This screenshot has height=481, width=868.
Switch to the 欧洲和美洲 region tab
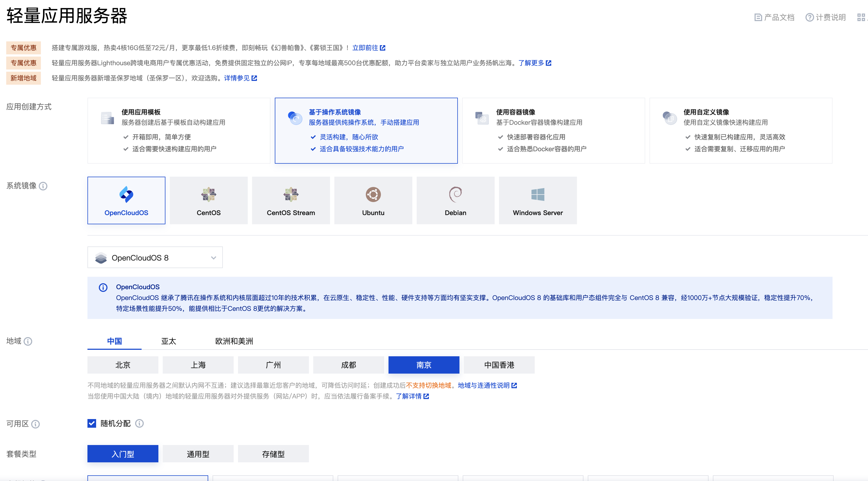[234, 341]
